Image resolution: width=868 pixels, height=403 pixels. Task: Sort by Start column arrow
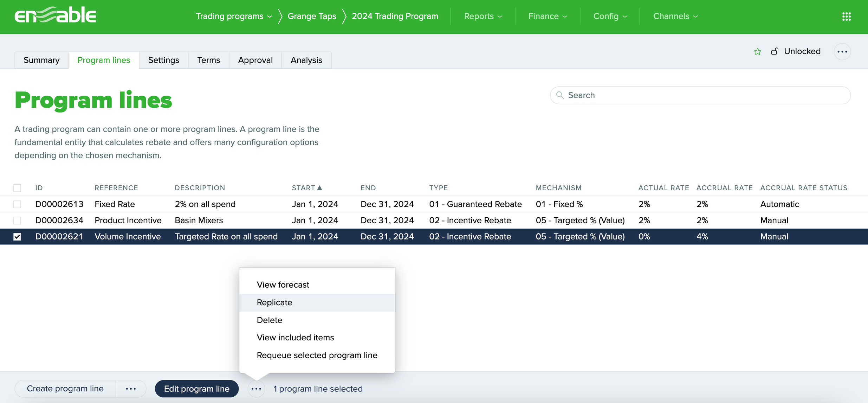click(319, 188)
